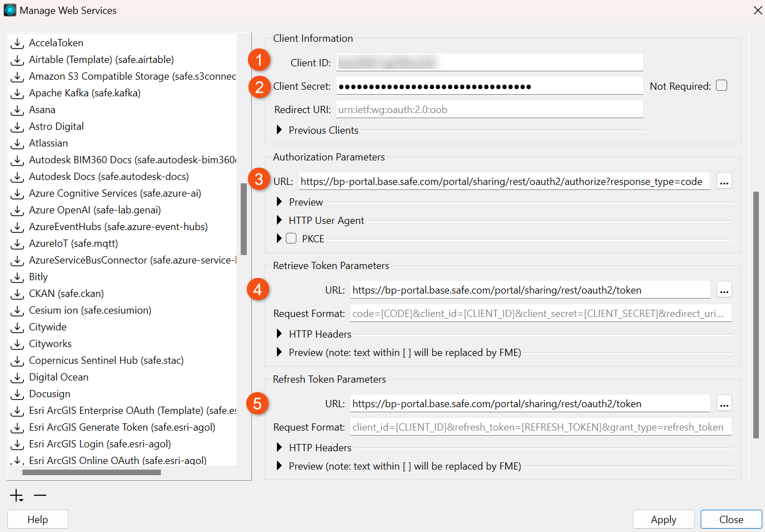765x532 pixels.
Task: Click download icon next to Digital Ocean
Action: coord(17,378)
